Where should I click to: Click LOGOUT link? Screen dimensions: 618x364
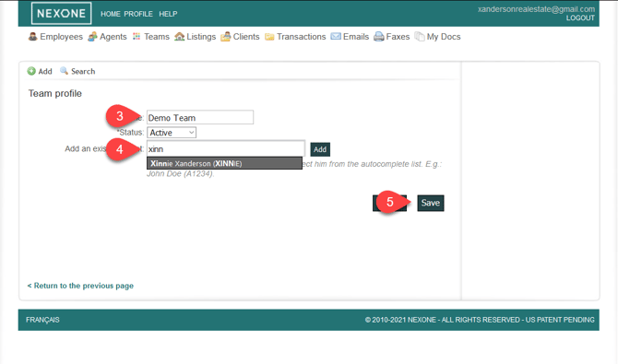pos(580,18)
